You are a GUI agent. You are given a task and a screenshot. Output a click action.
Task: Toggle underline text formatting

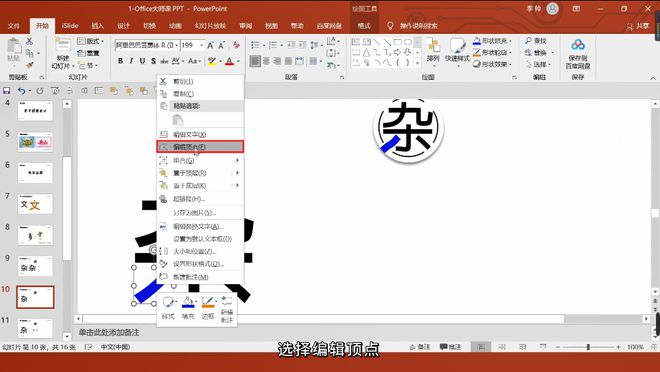point(142,61)
